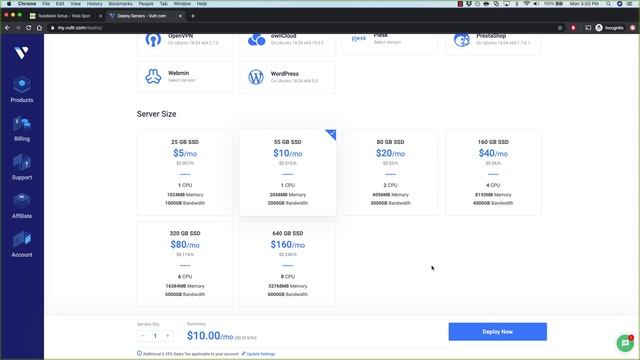Open the Billing section icon

pyautogui.click(x=22, y=123)
